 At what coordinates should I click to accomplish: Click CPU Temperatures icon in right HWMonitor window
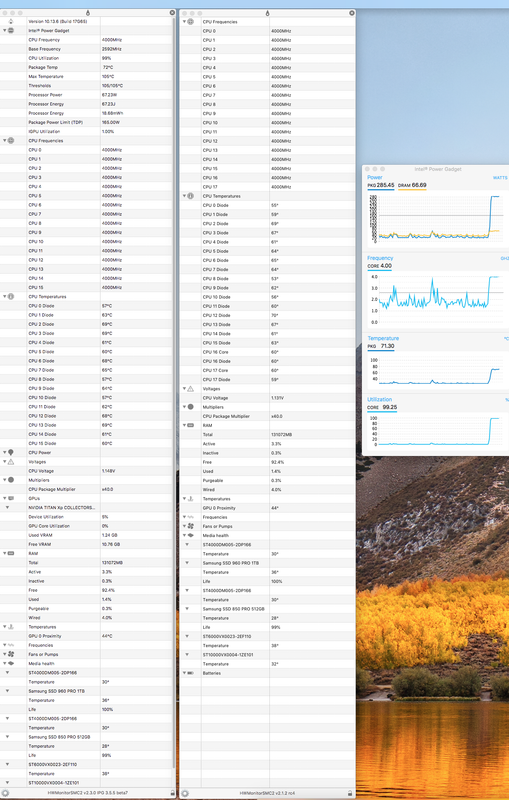tap(190, 196)
